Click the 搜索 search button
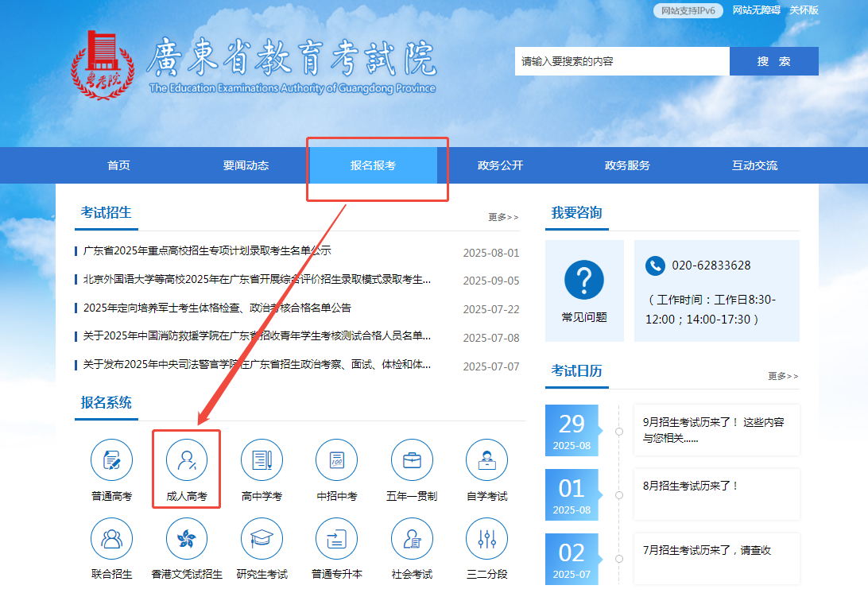 [x=773, y=60]
